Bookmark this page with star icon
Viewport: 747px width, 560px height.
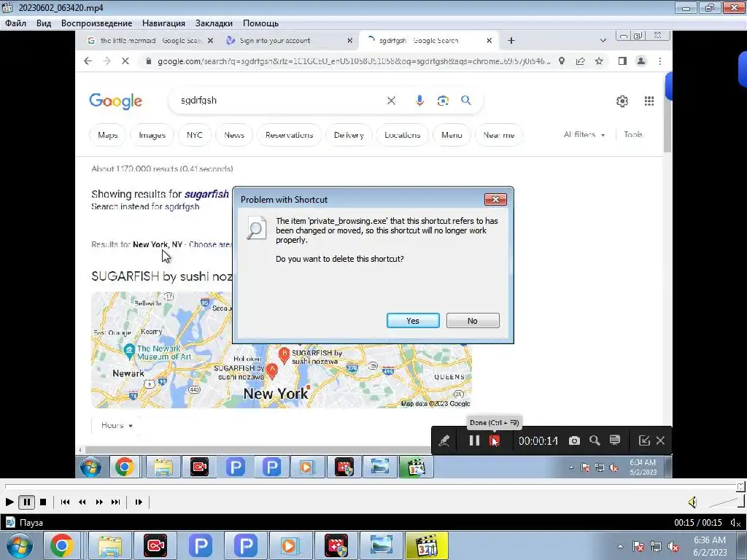tap(600, 61)
